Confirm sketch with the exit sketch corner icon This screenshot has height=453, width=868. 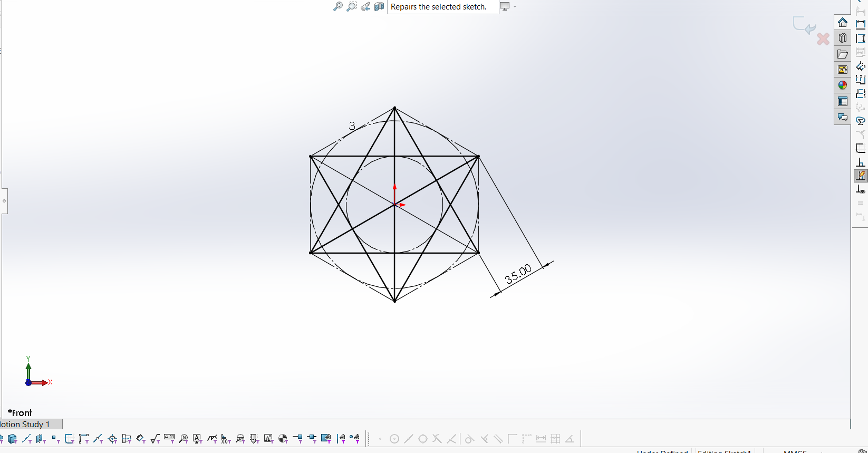[804, 25]
